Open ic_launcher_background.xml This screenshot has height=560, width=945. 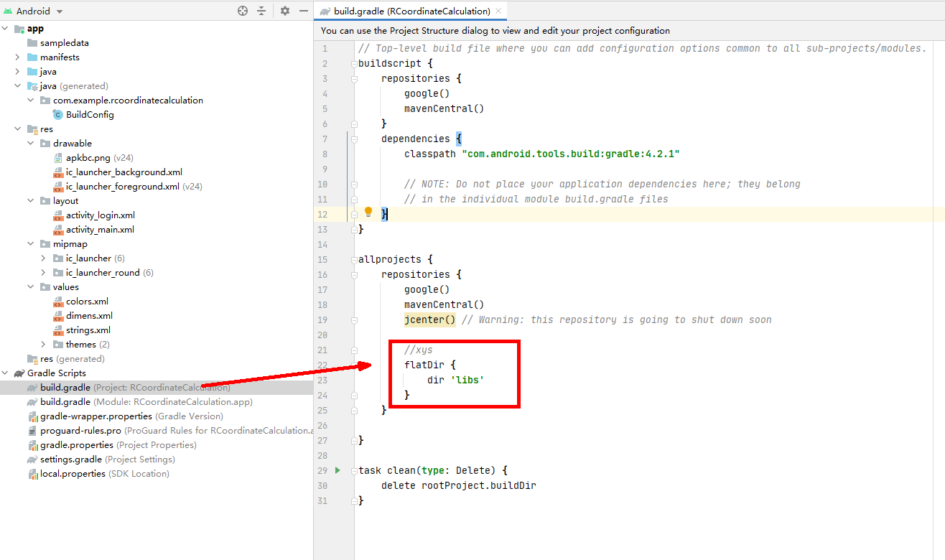tap(124, 172)
